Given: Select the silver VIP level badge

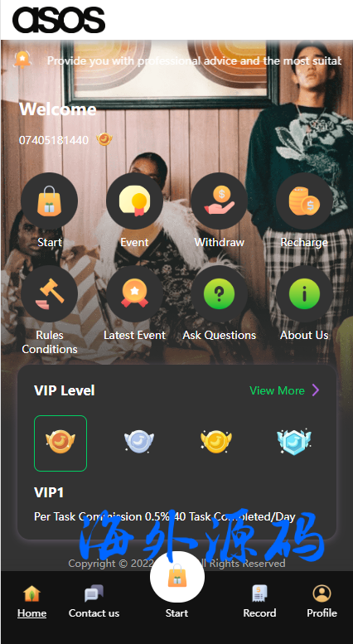Looking at the screenshot, I should click(139, 441).
